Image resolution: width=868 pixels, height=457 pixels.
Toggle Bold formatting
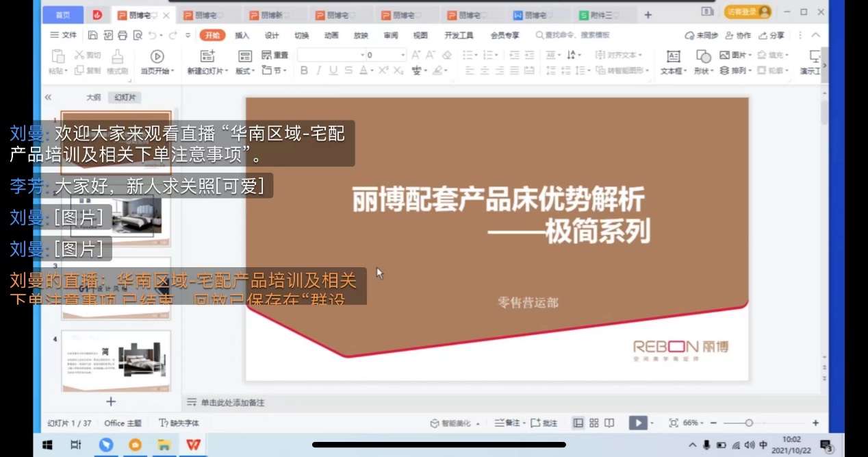click(x=304, y=71)
